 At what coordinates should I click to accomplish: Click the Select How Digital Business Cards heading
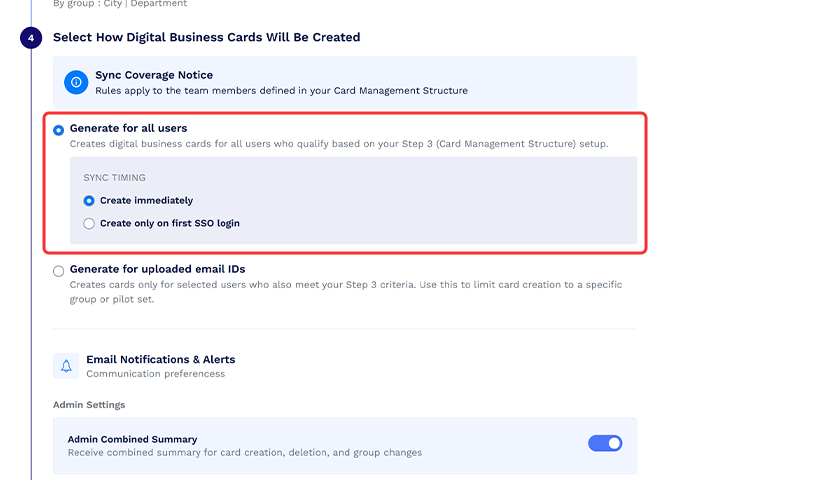coord(206,37)
